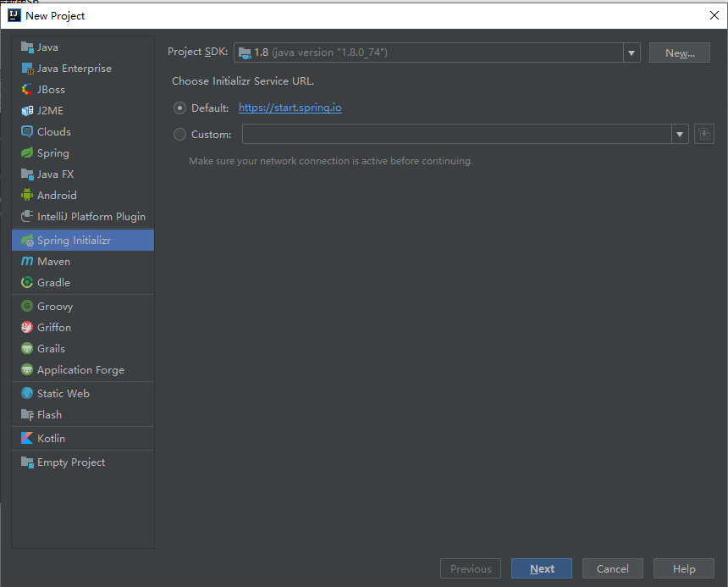This screenshot has height=587, width=728.
Task: Select Flash project type
Action: (x=83, y=415)
